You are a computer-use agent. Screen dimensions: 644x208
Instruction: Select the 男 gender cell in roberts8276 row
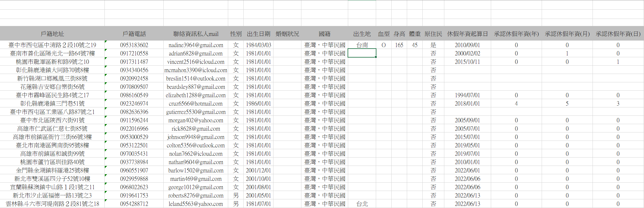(236, 196)
